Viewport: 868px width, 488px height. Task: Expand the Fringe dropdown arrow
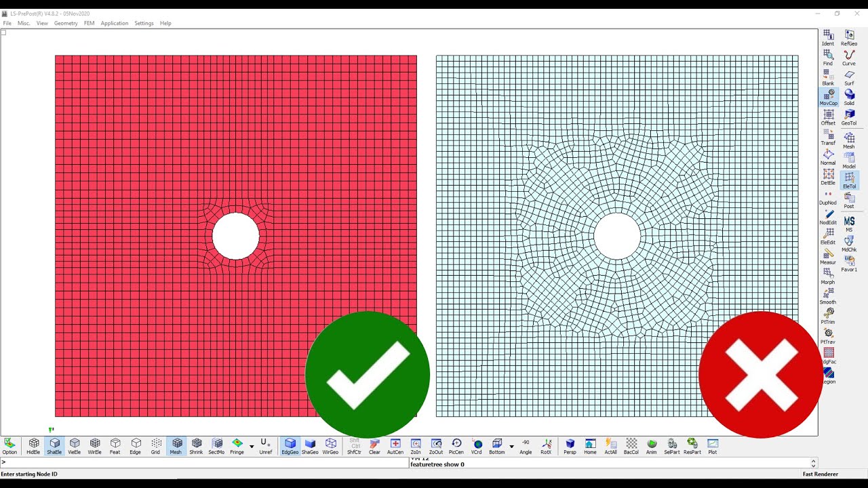[252, 447]
